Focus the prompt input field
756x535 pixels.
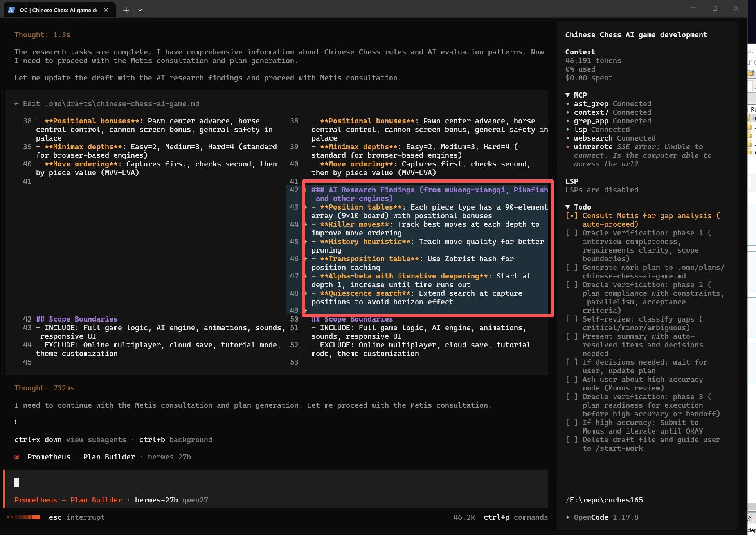[276, 483]
